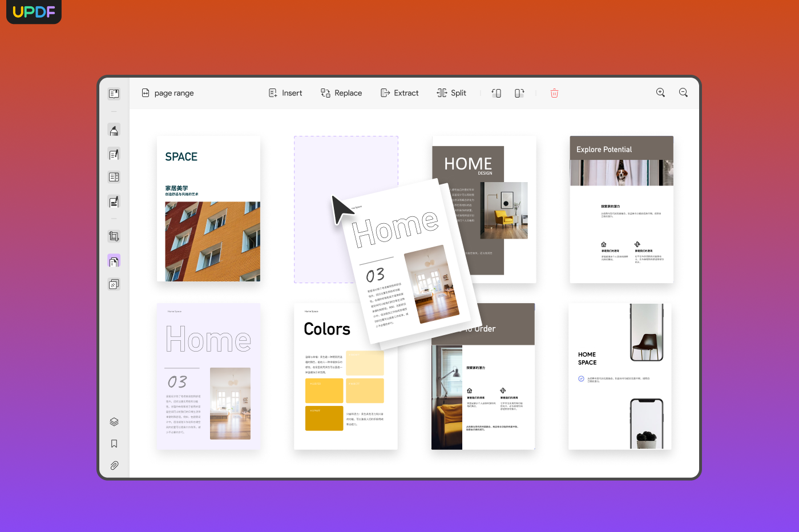
Task: Click the Insert pages button
Action: coord(285,93)
